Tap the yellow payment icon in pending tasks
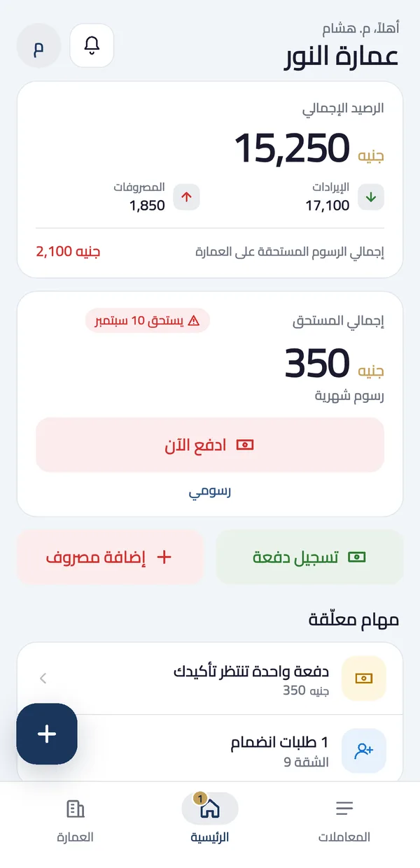This screenshot has height=868, width=420. tap(363, 678)
